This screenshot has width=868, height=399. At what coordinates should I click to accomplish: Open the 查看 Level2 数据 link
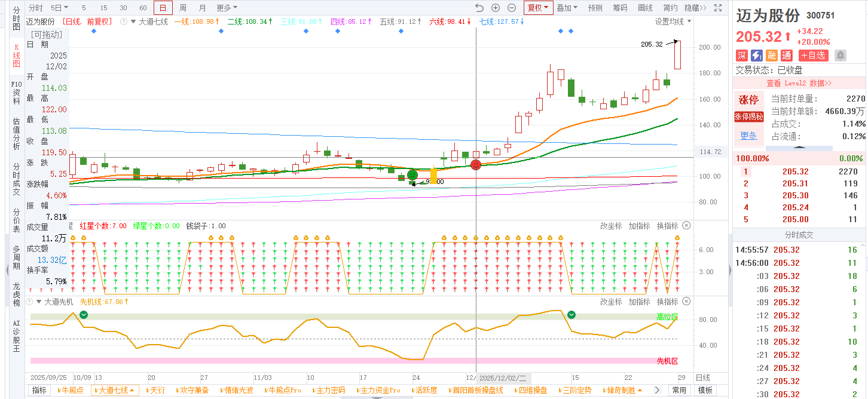pyautogui.click(x=799, y=83)
